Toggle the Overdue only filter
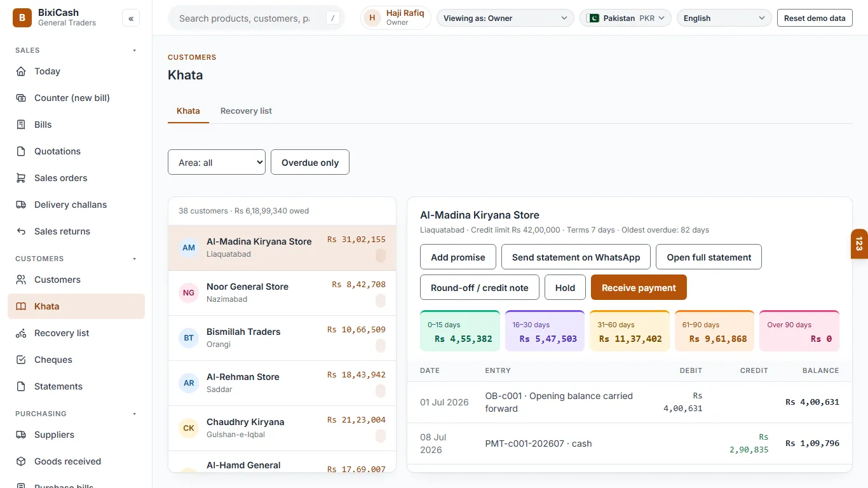The height and width of the screenshot is (488, 868). click(310, 162)
